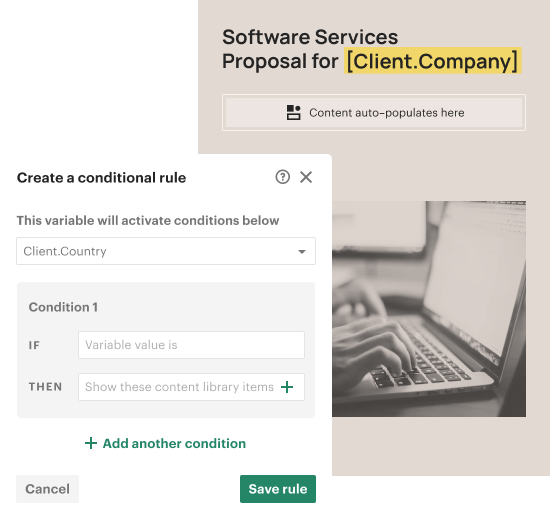Image resolution: width=550 pixels, height=520 pixels.
Task: Close the conditional rule dialog
Action: [x=306, y=177]
